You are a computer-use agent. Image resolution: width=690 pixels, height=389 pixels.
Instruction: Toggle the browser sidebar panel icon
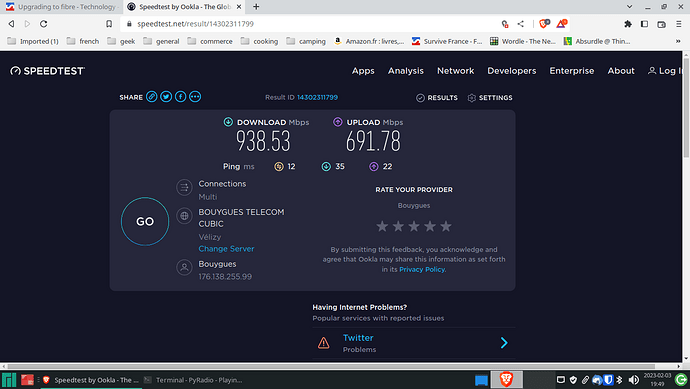point(644,24)
